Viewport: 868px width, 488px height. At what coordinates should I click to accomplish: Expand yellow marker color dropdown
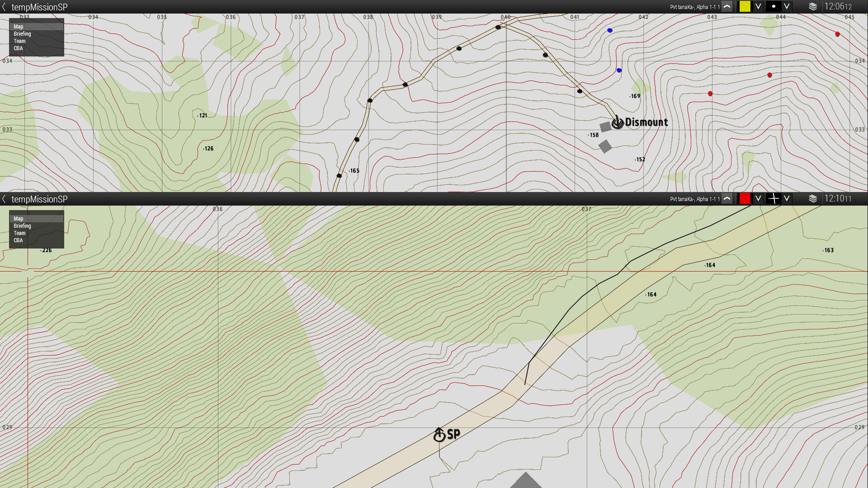pyautogui.click(x=758, y=7)
